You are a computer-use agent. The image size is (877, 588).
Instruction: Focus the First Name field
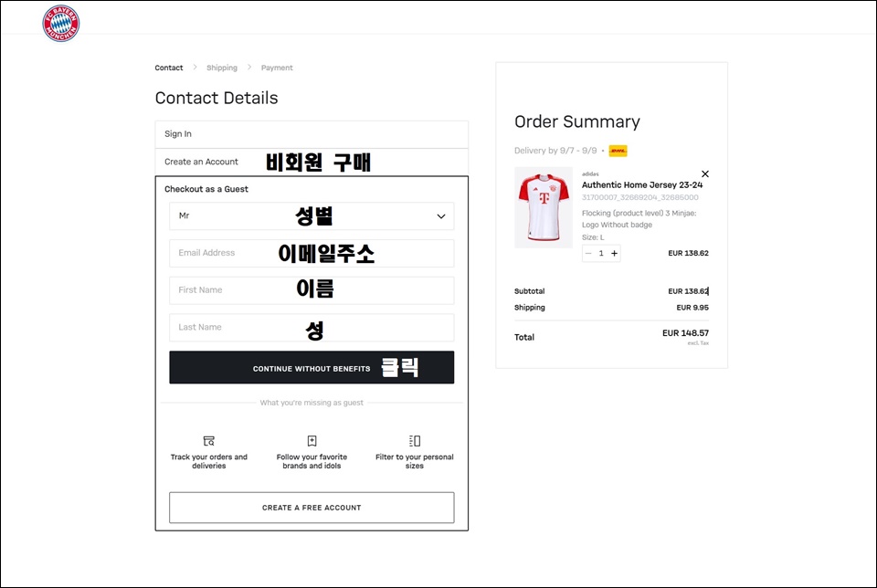tap(312, 290)
